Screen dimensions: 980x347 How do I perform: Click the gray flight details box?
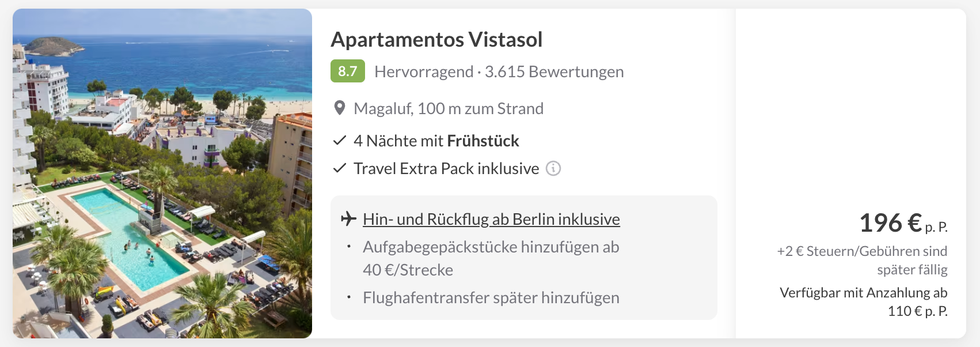[524, 258]
